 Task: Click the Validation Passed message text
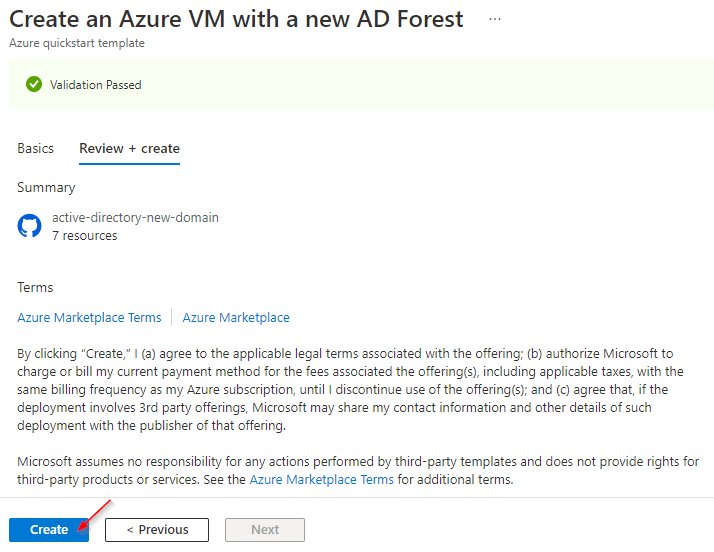96,85
